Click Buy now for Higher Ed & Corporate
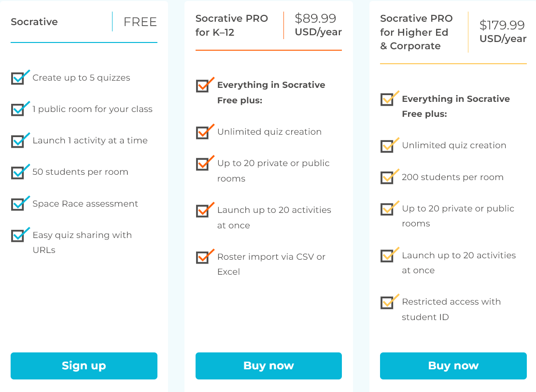The width and height of the screenshot is (536, 392). coord(453,365)
